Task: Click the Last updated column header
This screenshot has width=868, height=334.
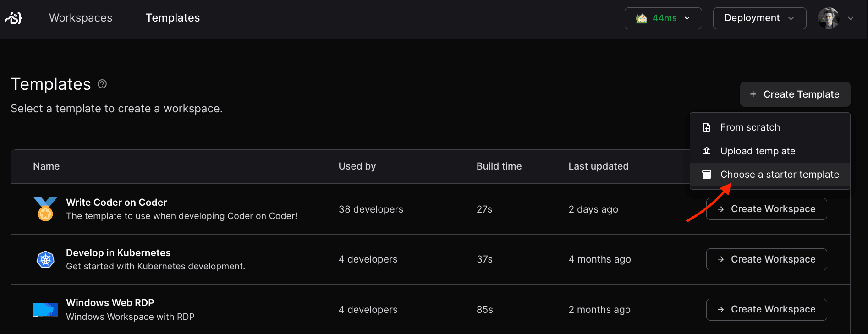Action: coord(599,166)
